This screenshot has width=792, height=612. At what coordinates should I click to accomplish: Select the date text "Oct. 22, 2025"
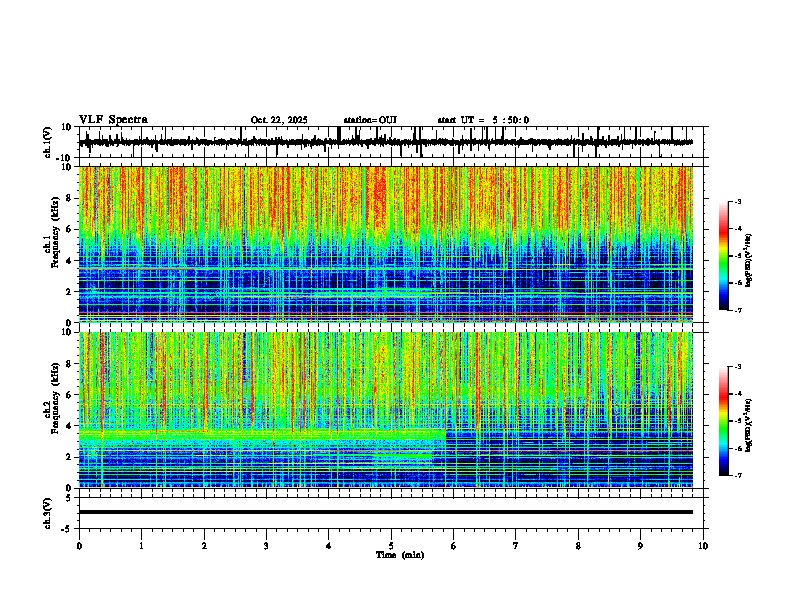[279, 120]
